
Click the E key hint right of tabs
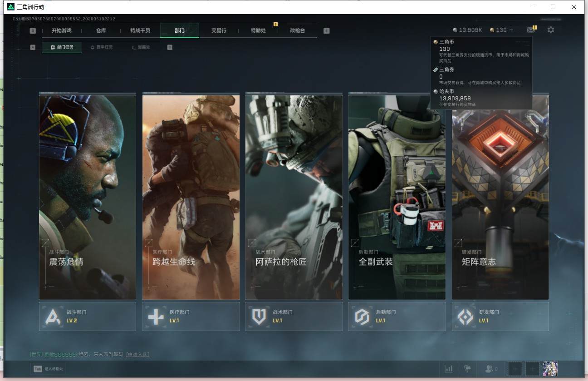327,31
